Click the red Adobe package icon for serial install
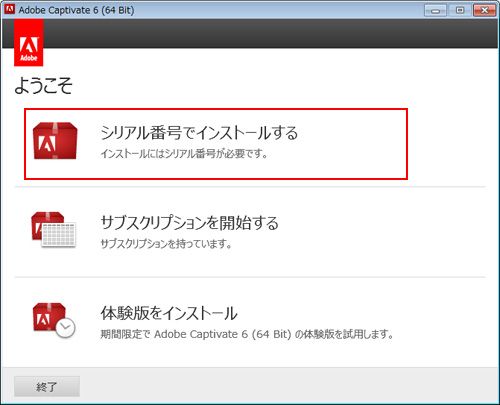 tap(55, 141)
